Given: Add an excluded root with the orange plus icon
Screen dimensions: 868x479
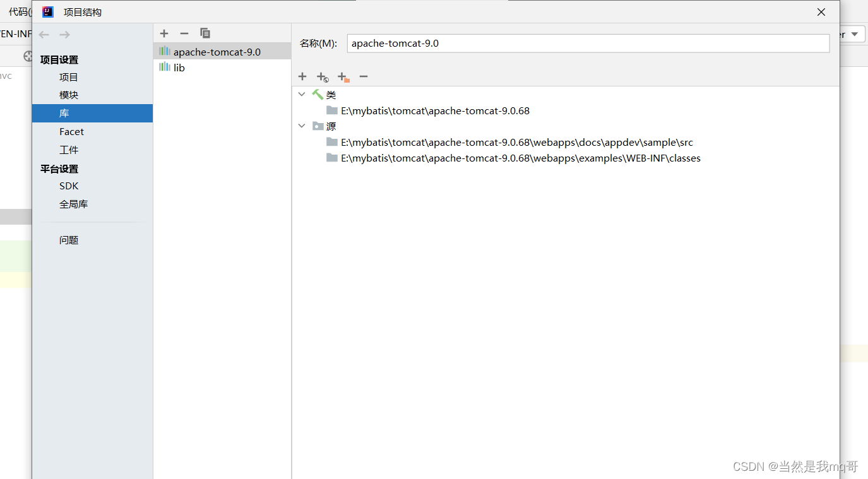Looking at the screenshot, I should coord(343,77).
